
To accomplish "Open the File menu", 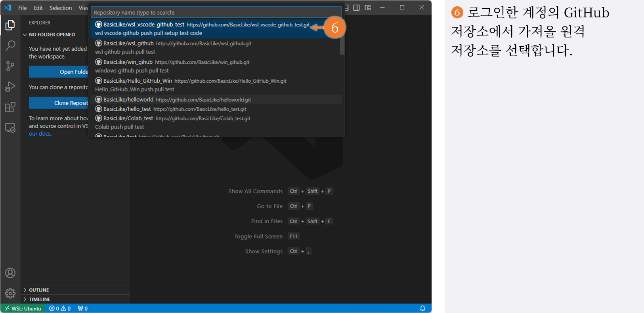I will 23,8.
